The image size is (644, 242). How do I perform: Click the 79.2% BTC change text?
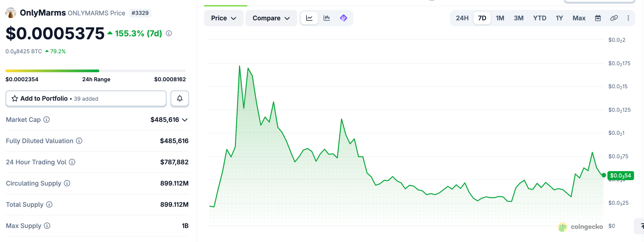click(58, 51)
